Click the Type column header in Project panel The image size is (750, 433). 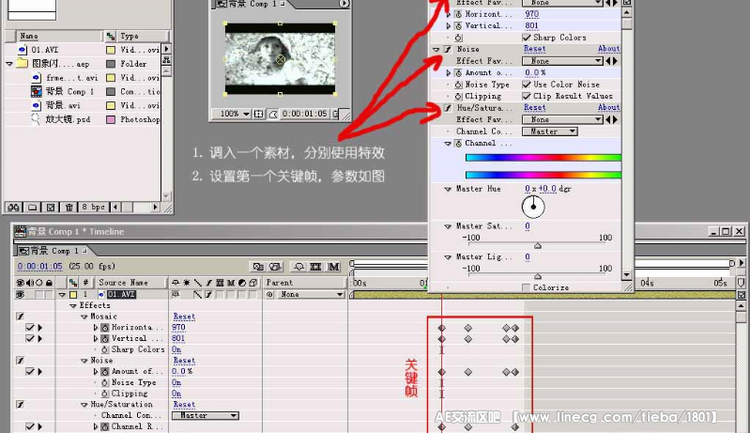[142, 36]
